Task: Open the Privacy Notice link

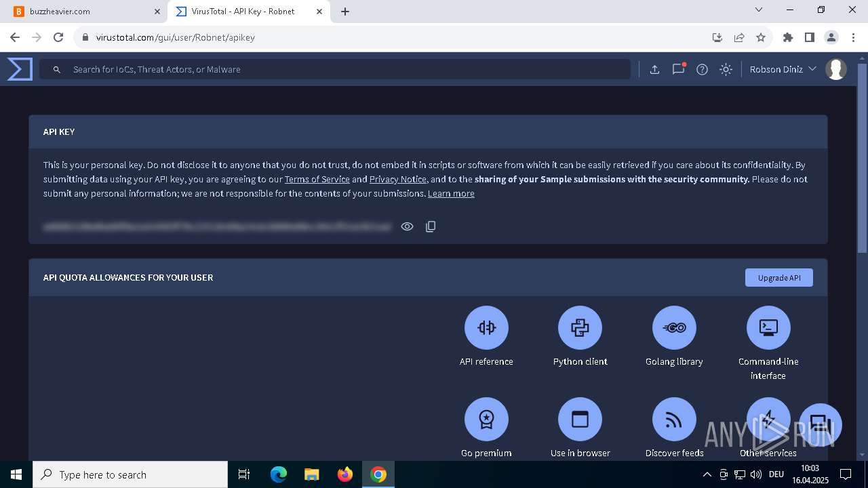Action: click(398, 179)
